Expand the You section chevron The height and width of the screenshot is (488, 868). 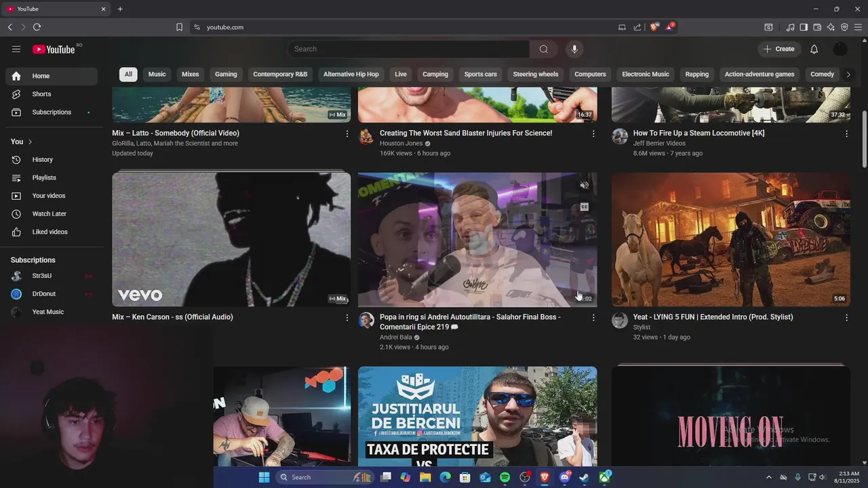pos(30,142)
